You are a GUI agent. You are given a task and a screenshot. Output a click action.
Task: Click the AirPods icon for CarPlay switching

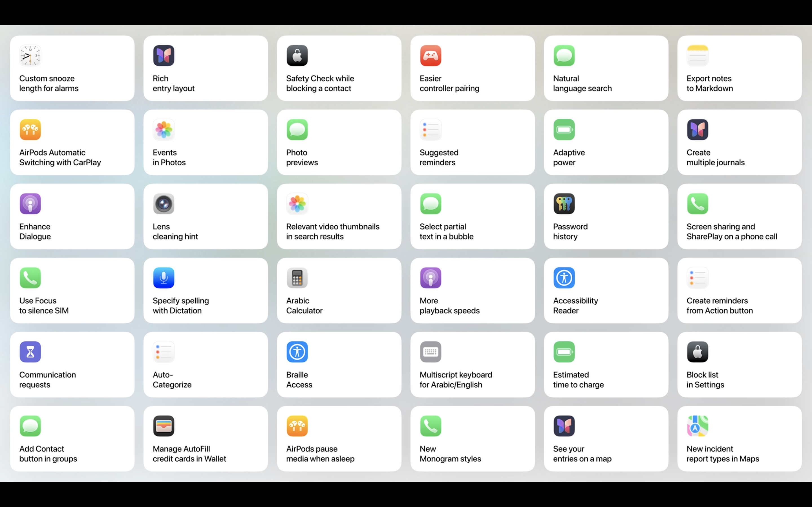coord(30,130)
